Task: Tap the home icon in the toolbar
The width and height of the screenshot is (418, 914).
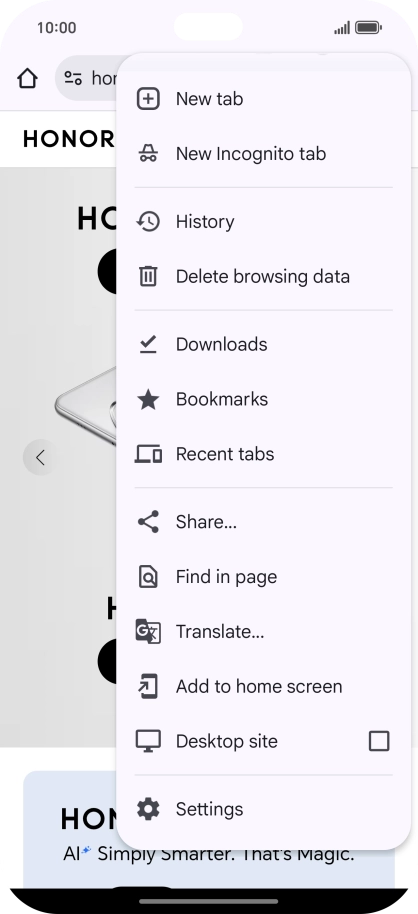Action: tap(27, 78)
